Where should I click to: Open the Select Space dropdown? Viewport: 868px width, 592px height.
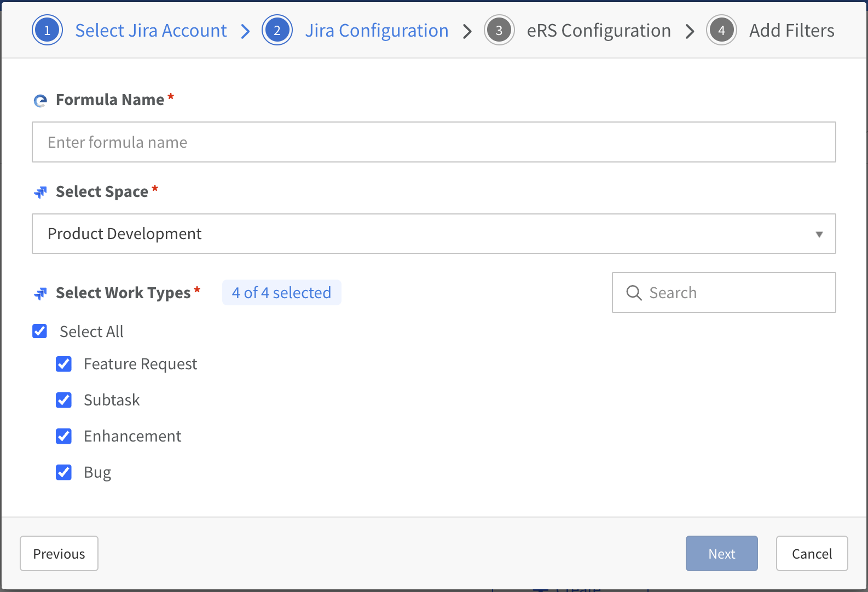434,234
